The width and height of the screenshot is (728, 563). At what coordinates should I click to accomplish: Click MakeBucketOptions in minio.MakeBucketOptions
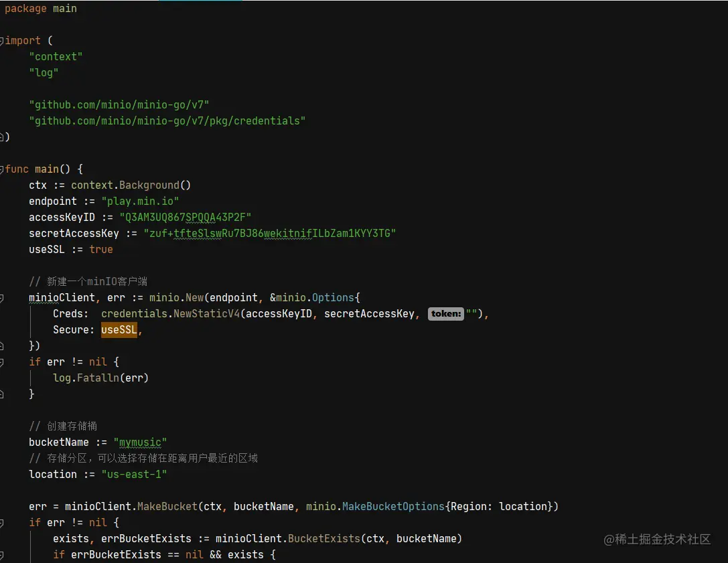coord(393,507)
